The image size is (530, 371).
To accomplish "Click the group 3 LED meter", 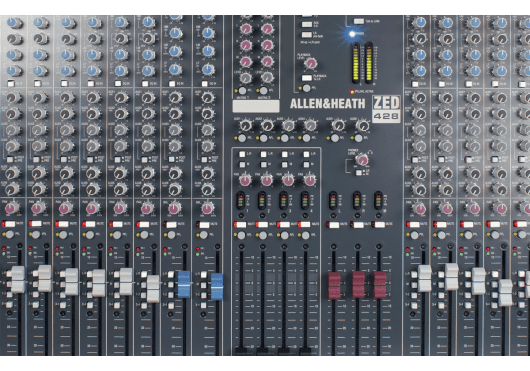I will tap(284, 200).
